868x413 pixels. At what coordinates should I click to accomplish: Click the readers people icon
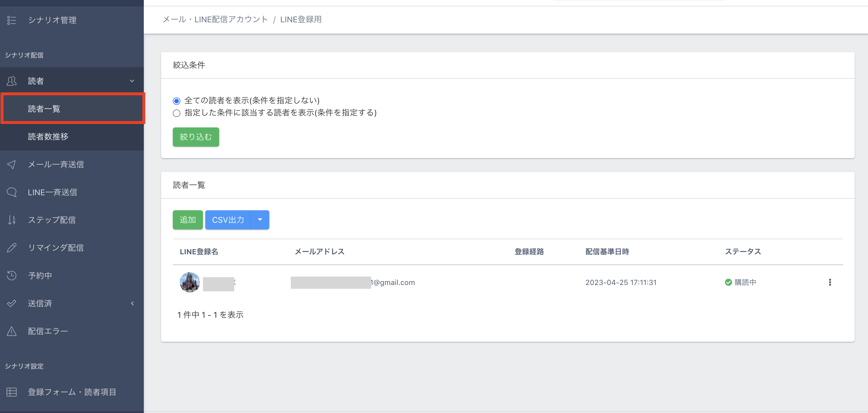tap(12, 81)
